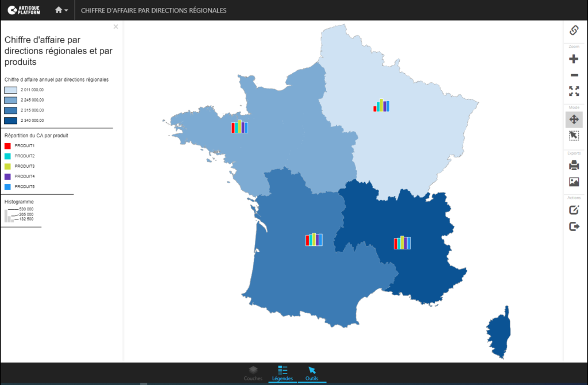Fit the map to full screen

click(x=574, y=91)
